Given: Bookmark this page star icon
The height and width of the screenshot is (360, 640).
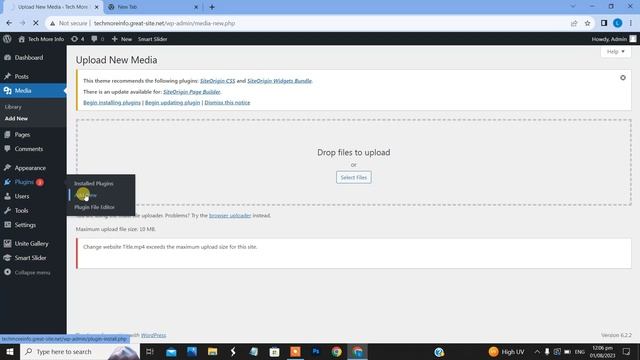Looking at the screenshot, I should pyautogui.click(x=587, y=23).
